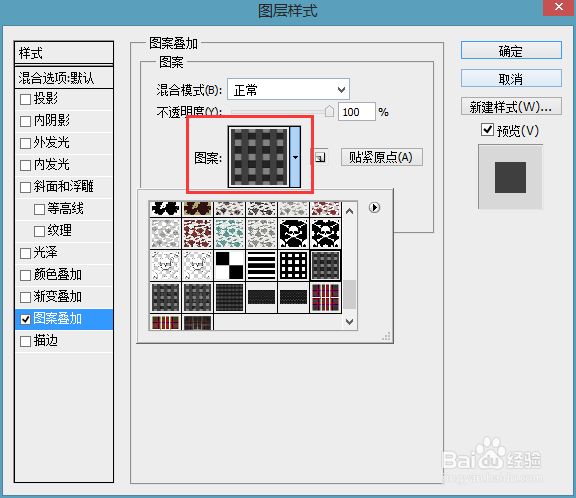The height and width of the screenshot is (498, 576).
Task: Click the 新建样式(W)... button
Action: [x=511, y=106]
